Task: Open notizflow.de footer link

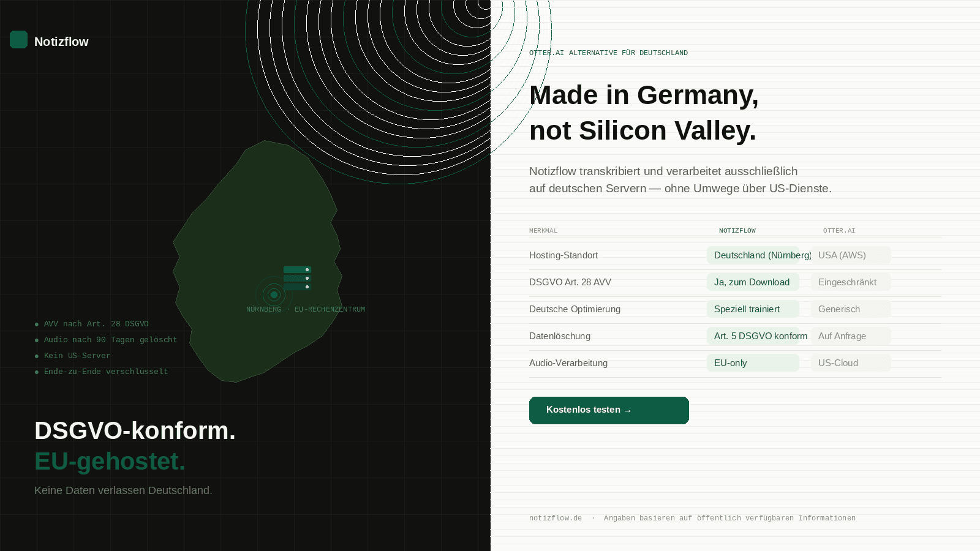Action: [x=556, y=518]
